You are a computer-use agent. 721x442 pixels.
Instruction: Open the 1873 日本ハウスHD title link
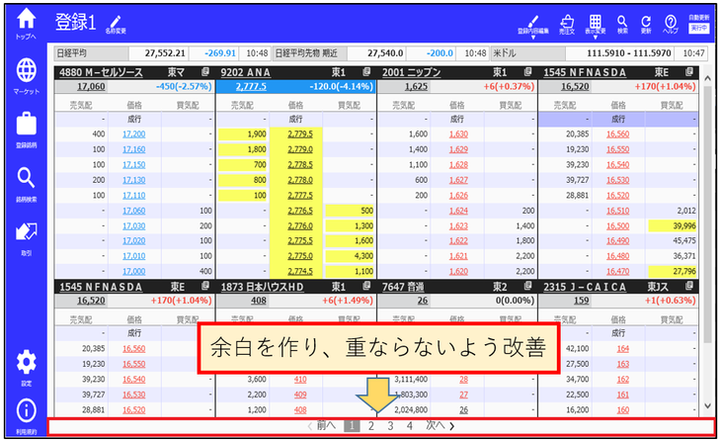pyautogui.click(x=262, y=287)
